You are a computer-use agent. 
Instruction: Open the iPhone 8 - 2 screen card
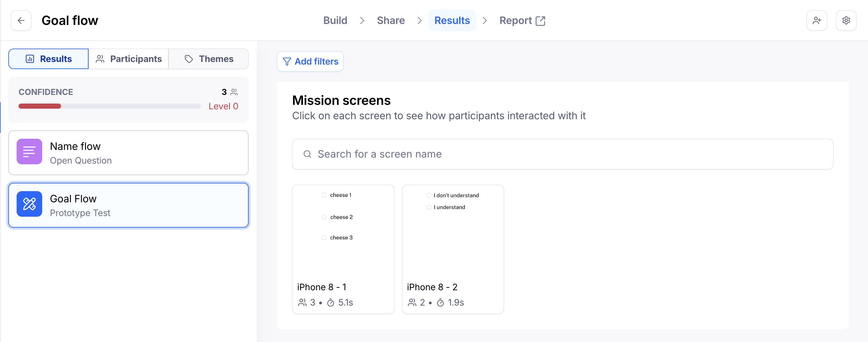click(453, 249)
